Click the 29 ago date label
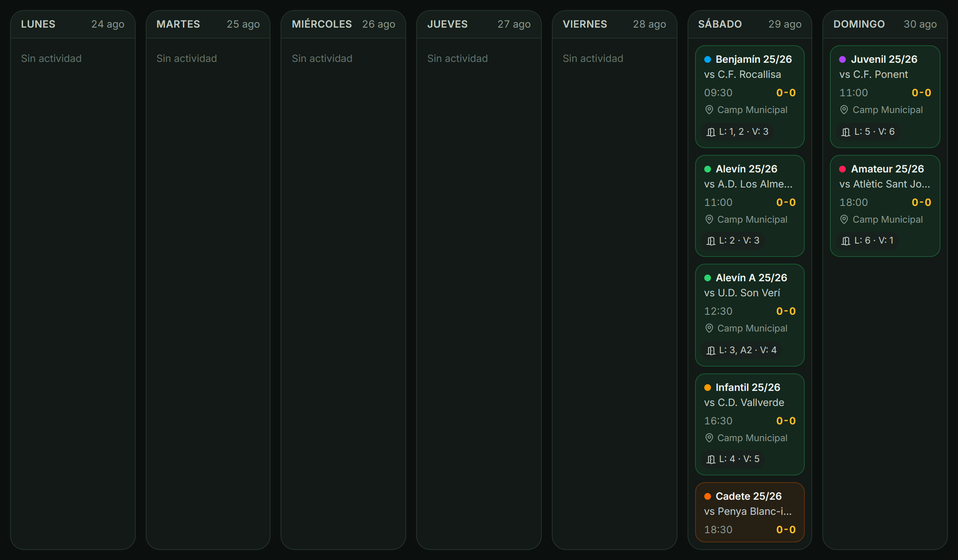This screenshot has width=958, height=560. point(785,24)
